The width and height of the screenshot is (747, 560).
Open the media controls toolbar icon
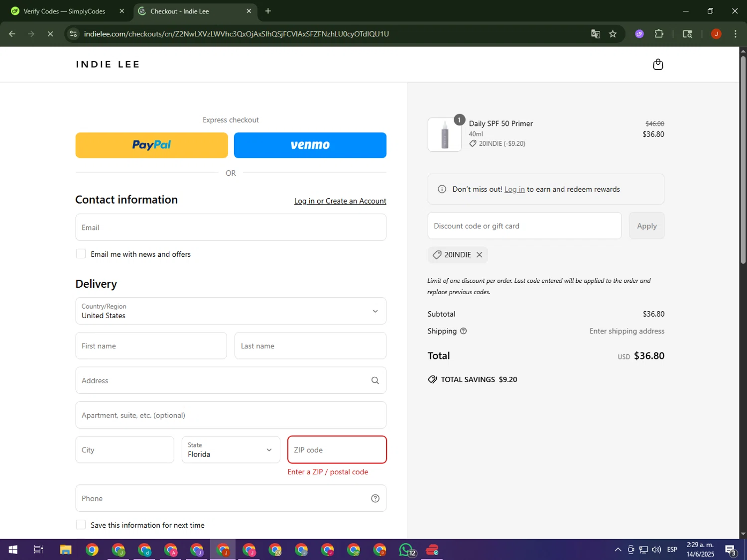click(687, 34)
